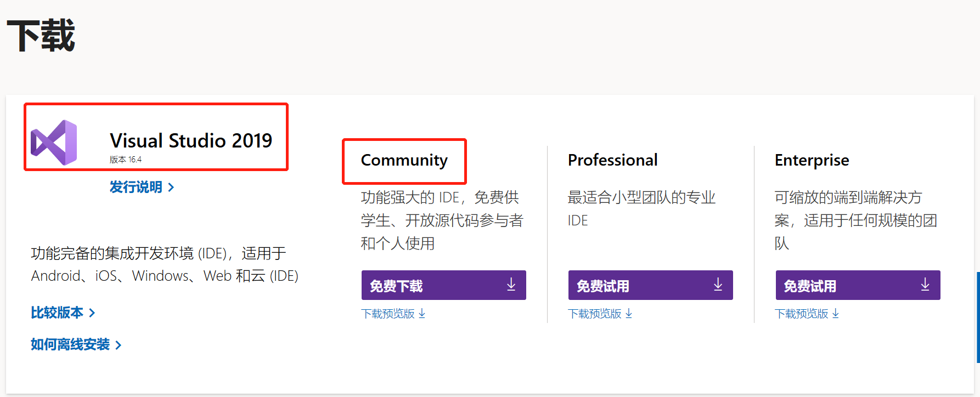Click download arrow icon on 免费下载 button

(x=511, y=285)
